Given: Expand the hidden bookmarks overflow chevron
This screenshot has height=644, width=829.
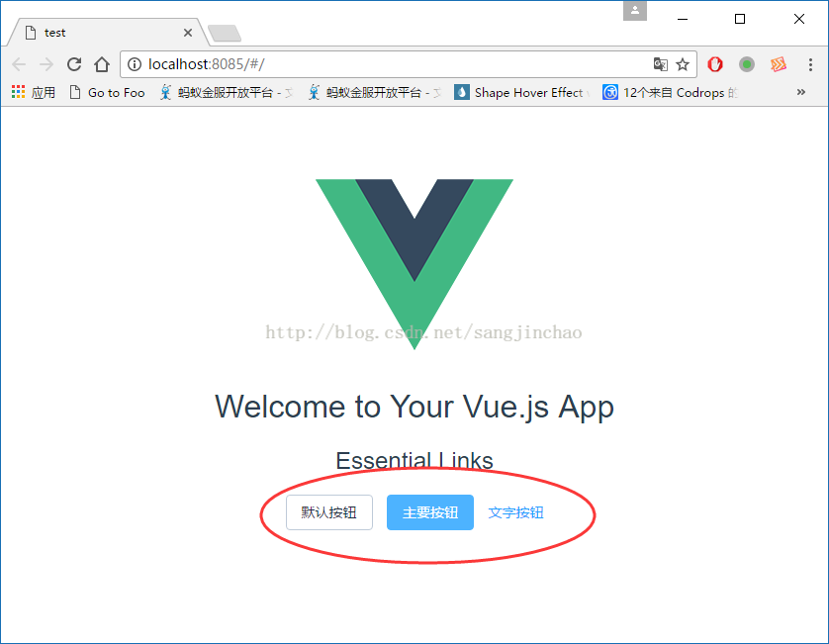Looking at the screenshot, I should tap(801, 92).
